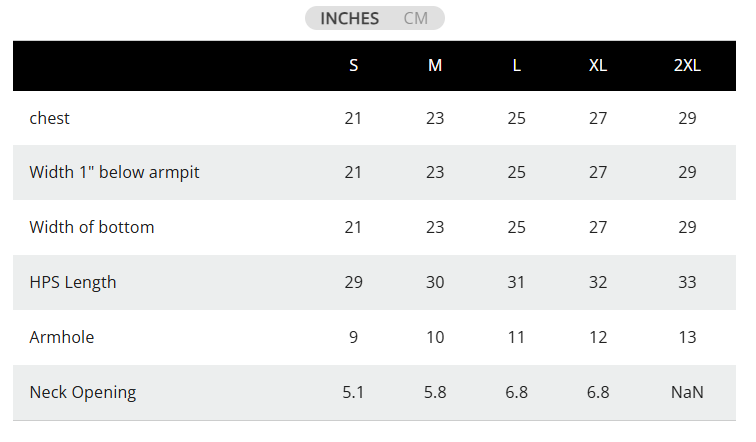This screenshot has height=442, width=756.
Task: Click the S size column header
Action: coord(353,65)
